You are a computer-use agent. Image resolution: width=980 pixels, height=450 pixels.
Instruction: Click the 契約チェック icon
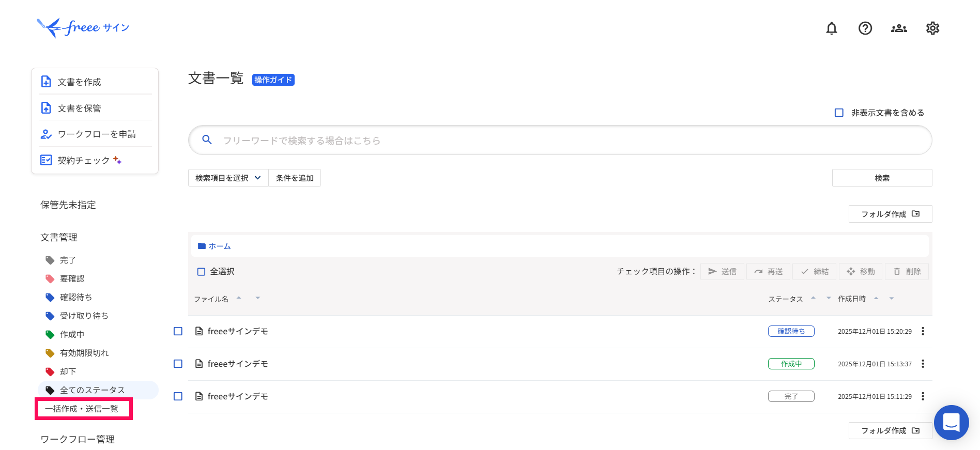46,160
